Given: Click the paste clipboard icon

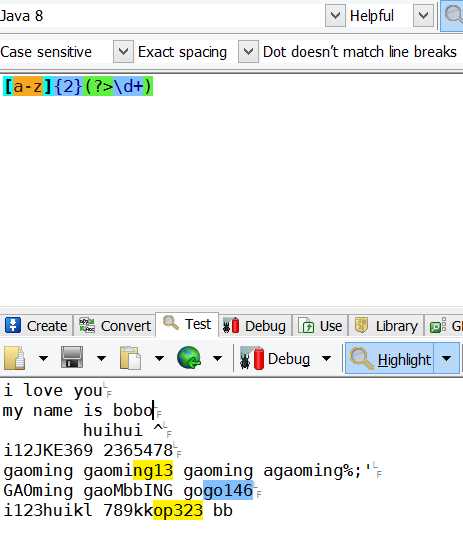Looking at the screenshot, I should coord(130,358).
